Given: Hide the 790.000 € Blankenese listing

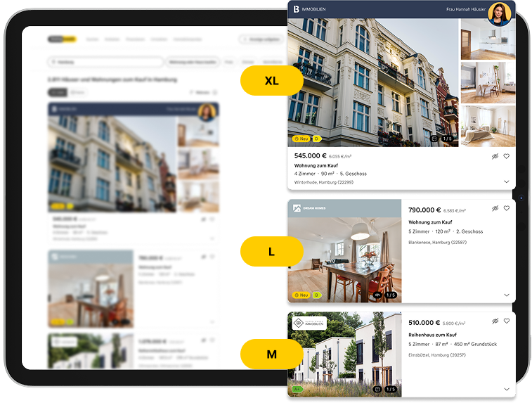Looking at the screenshot, I should click(x=495, y=209).
